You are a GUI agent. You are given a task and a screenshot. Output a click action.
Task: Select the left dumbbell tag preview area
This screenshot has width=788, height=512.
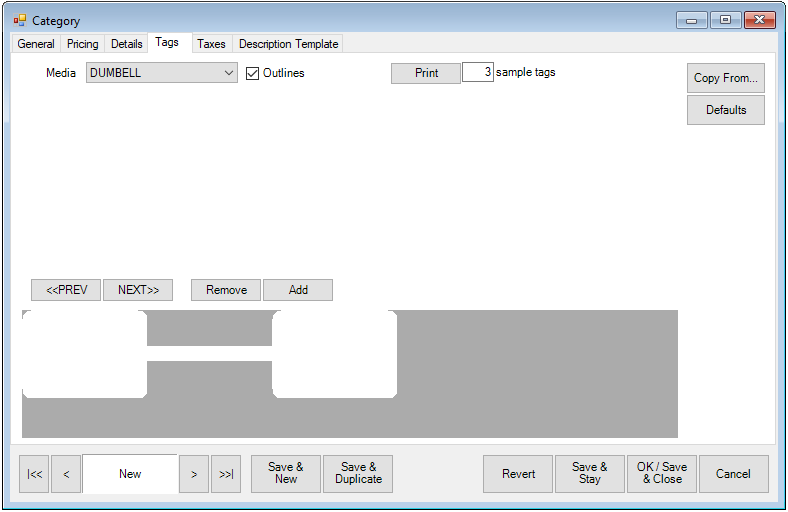(84, 354)
